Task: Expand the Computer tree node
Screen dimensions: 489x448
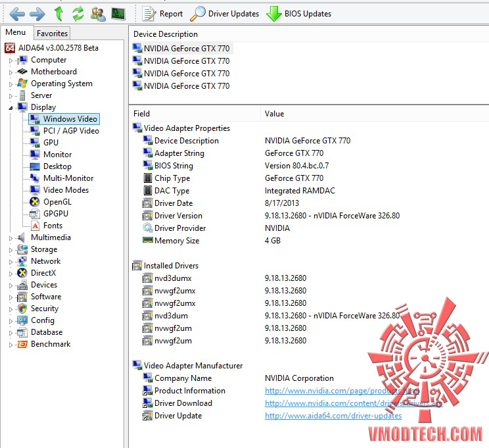Action: 11,61
